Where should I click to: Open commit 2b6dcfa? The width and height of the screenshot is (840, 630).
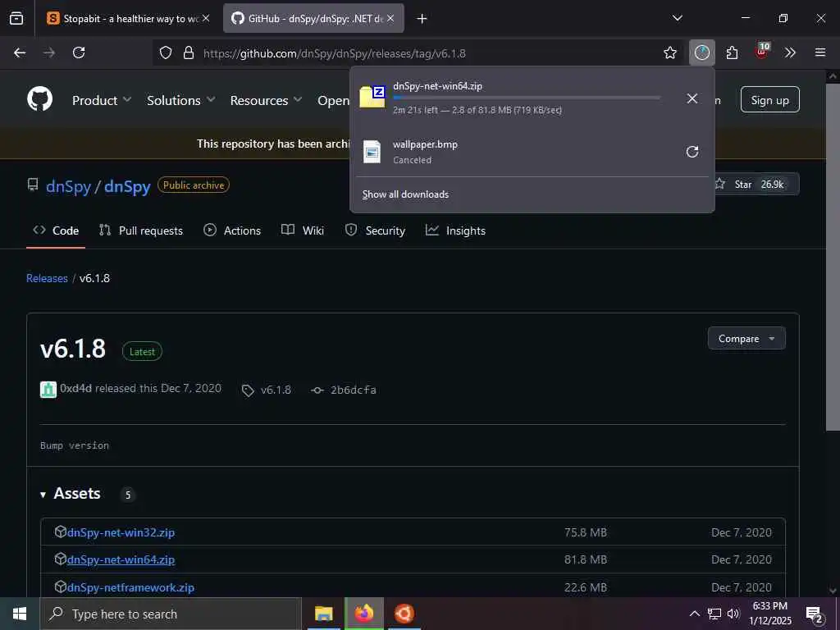click(353, 390)
